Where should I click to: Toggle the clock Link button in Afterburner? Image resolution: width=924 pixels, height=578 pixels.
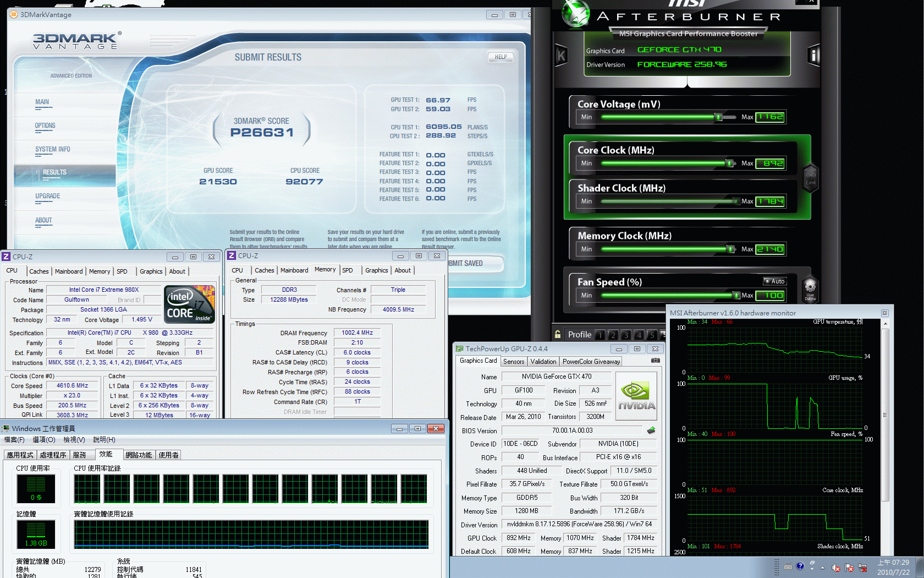(811, 177)
